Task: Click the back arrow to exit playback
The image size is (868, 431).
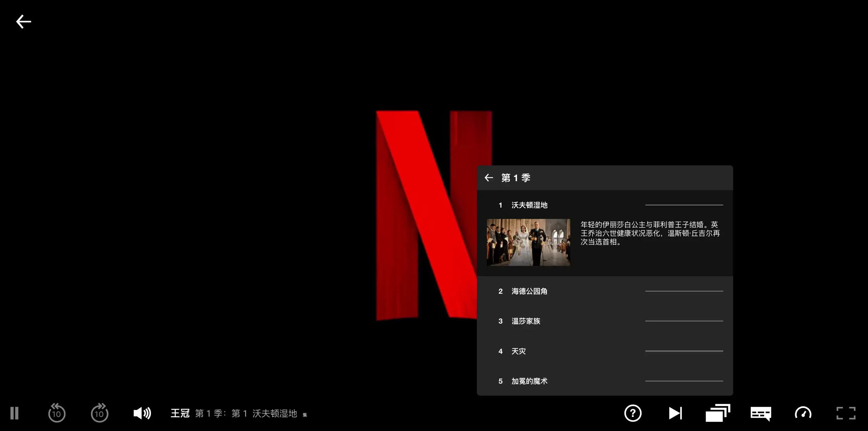Action: (23, 22)
